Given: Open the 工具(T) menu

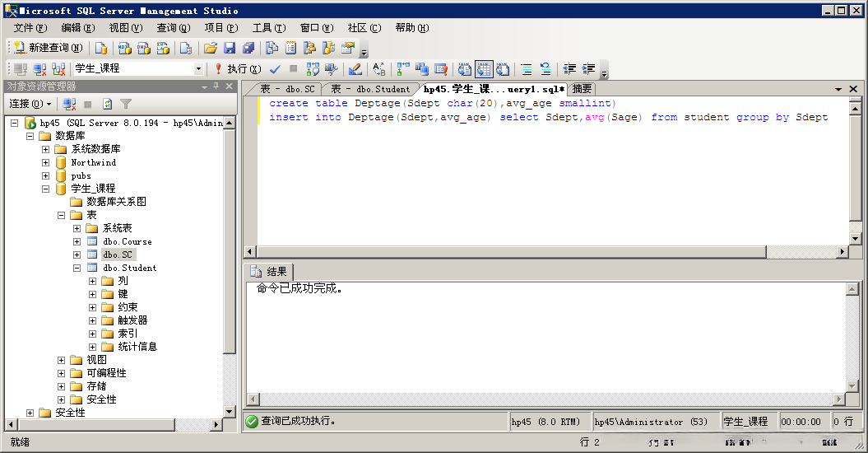Looking at the screenshot, I should [x=269, y=28].
